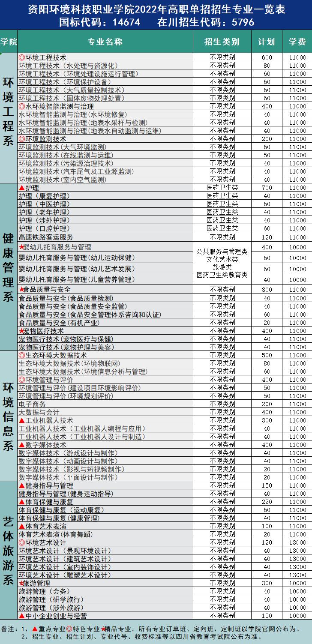This screenshot has height=644, width=312.
Task: Click the 国标代码:14674 text
Action: (99, 22)
